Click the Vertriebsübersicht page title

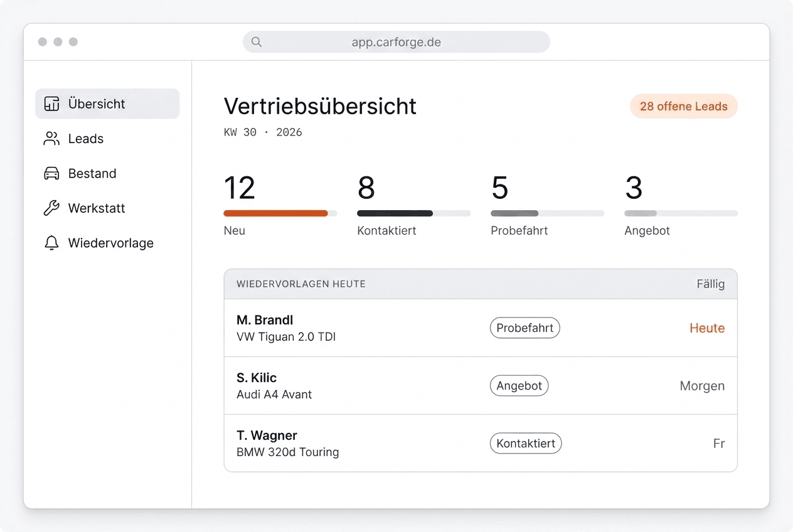(320, 106)
